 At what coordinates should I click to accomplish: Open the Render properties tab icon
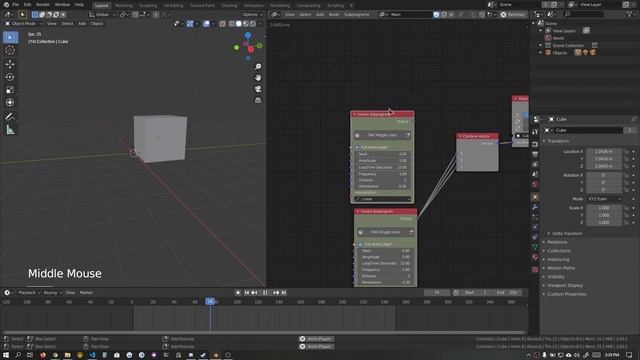535,144
